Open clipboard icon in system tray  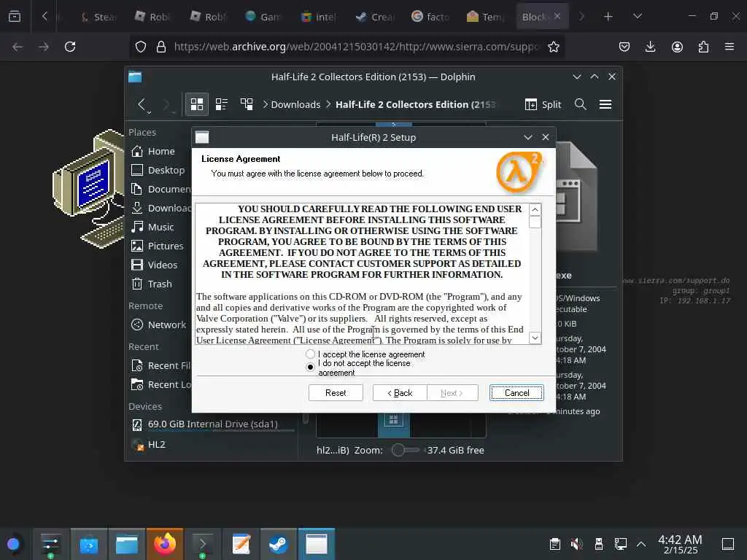point(554,544)
